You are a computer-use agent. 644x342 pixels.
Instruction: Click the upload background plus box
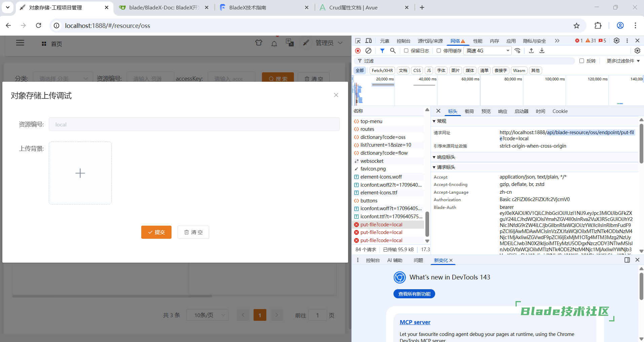[80, 173]
